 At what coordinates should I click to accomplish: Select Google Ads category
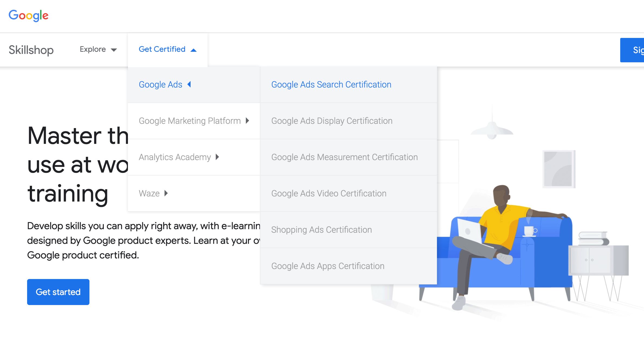pos(160,85)
